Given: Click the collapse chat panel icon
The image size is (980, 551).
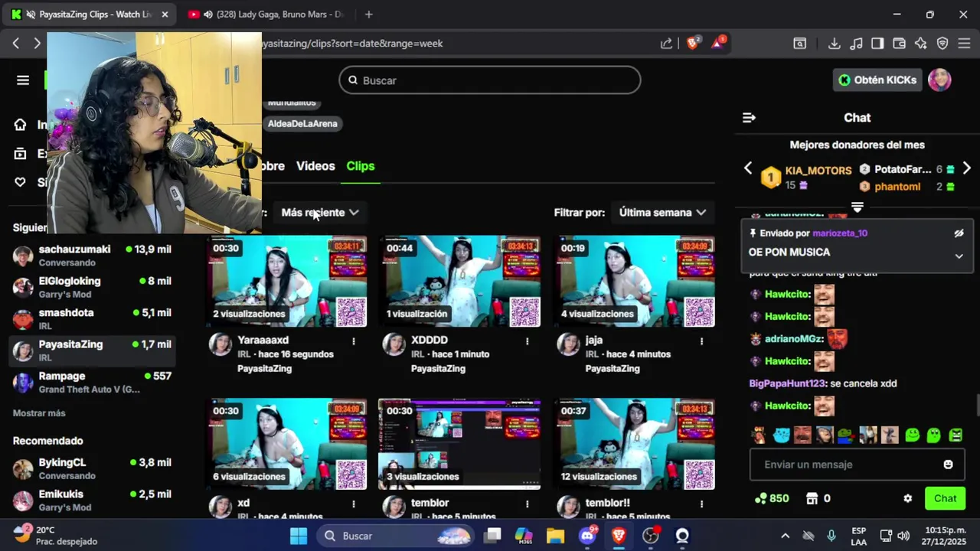Looking at the screenshot, I should tap(749, 117).
